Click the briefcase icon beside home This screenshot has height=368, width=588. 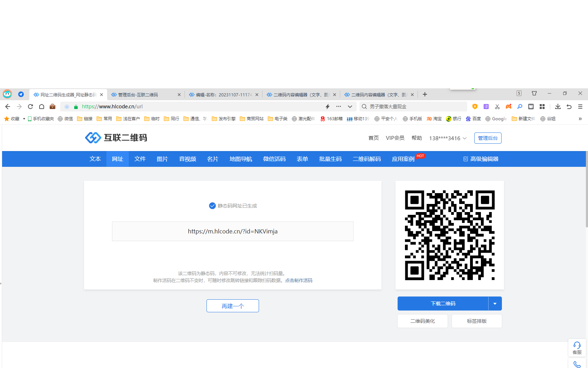click(52, 107)
